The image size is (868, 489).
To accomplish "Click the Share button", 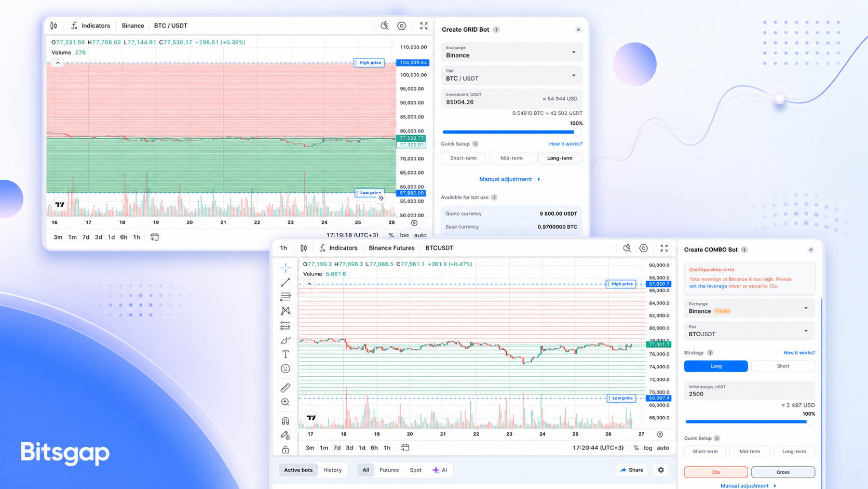I will 632,470.
